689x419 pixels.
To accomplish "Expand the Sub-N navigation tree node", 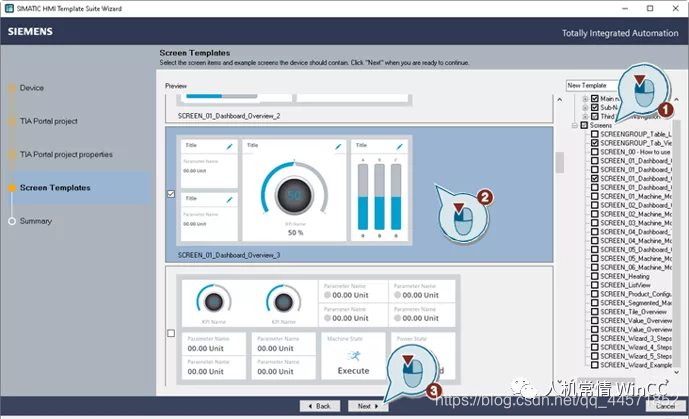I will pos(585,107).
